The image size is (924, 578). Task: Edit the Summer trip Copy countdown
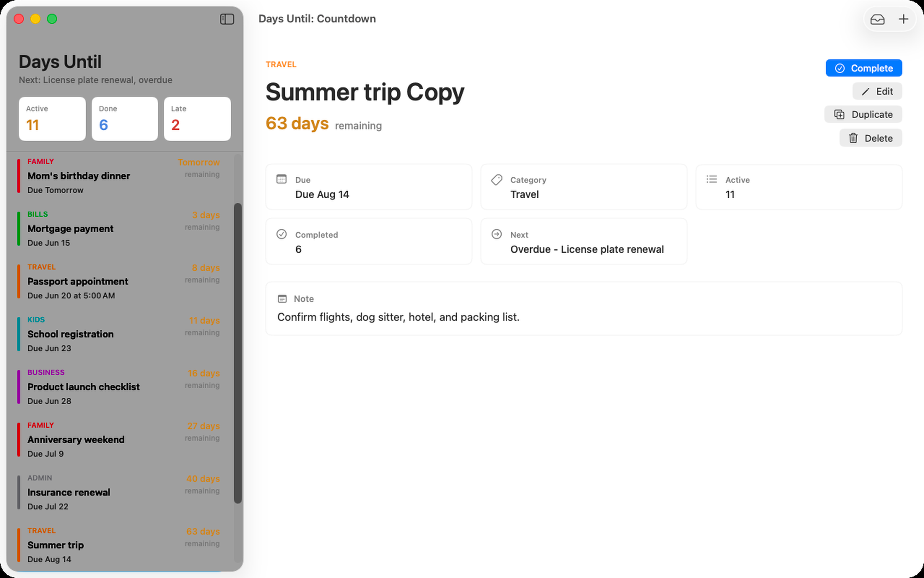point(877,91)
